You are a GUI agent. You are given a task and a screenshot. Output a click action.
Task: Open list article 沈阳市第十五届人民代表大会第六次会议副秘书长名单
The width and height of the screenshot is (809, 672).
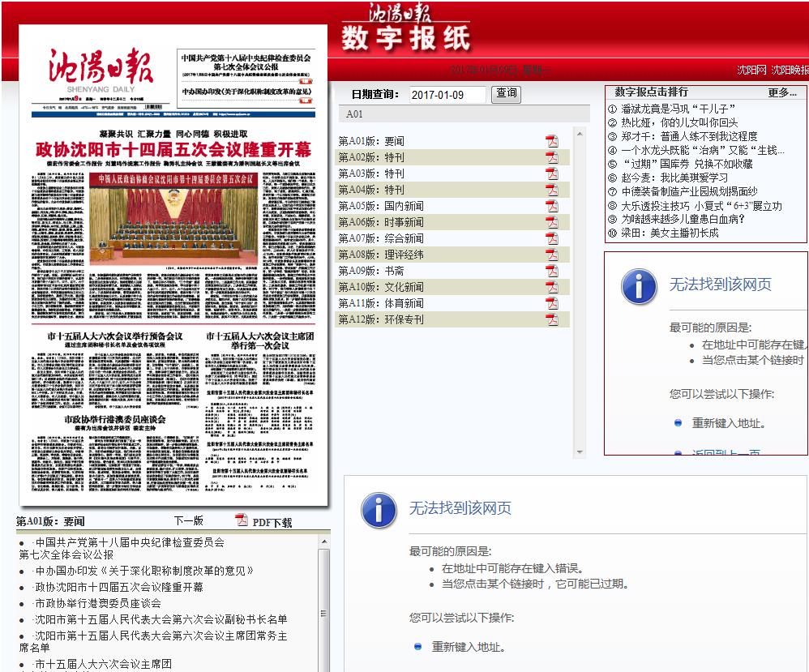pyautogui.click(x=161, y=619)
